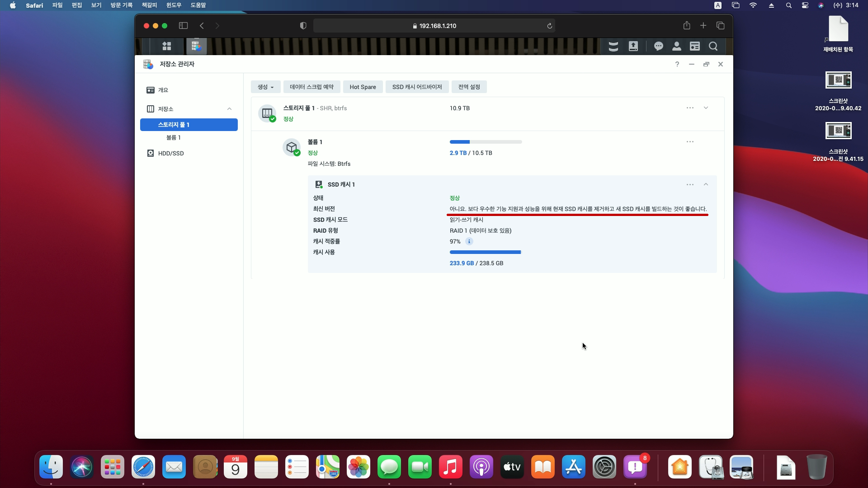Collapse the 저장소 sidebar section
Viewport: 868px width, 488px height.
(x=229, y=109)
